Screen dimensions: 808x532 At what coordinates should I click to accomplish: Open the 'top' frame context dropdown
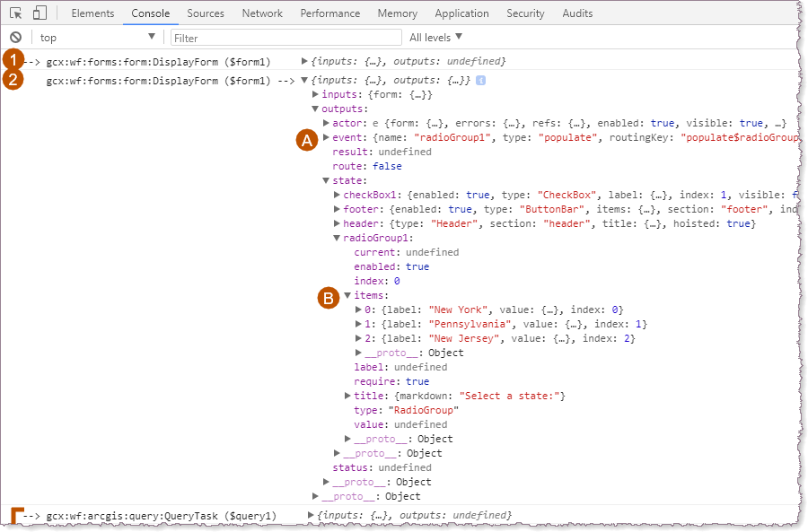[97, 37]
